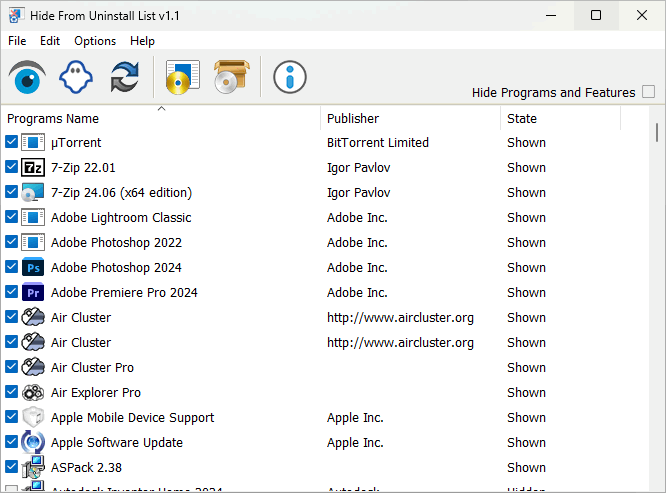Image resolution: width=666 pixels, height=493 pixels.
Task: Open the Edit menu
Action: coord(50,41)
